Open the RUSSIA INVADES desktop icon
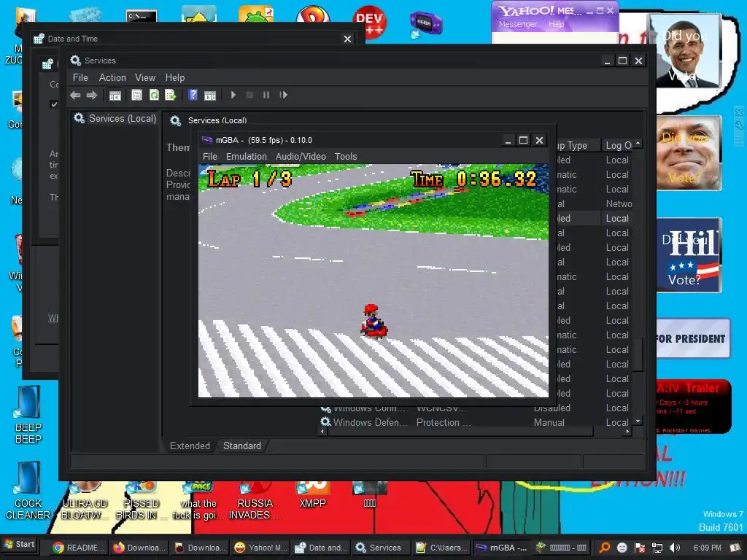The image size is (747, 560). [x=255, y=501]
